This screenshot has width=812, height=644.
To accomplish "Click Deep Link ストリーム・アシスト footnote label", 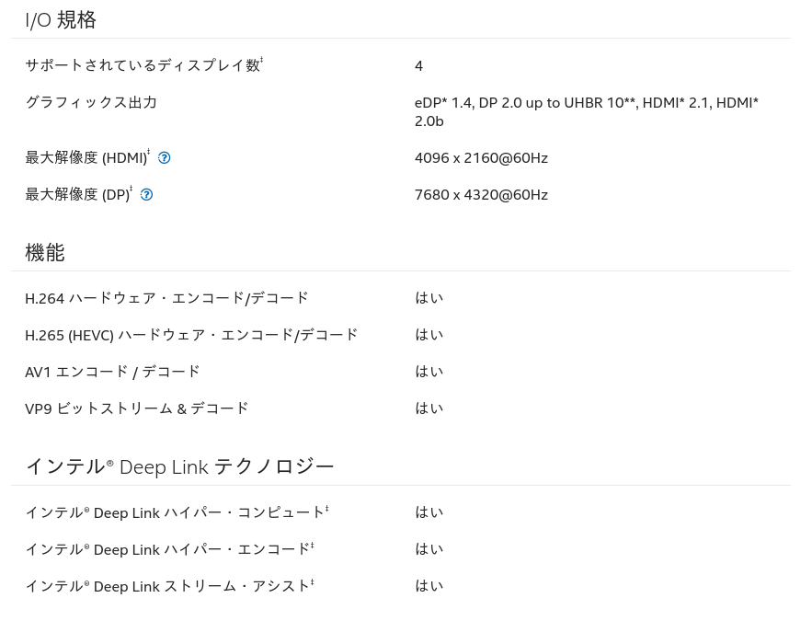I will coord(169,586).
